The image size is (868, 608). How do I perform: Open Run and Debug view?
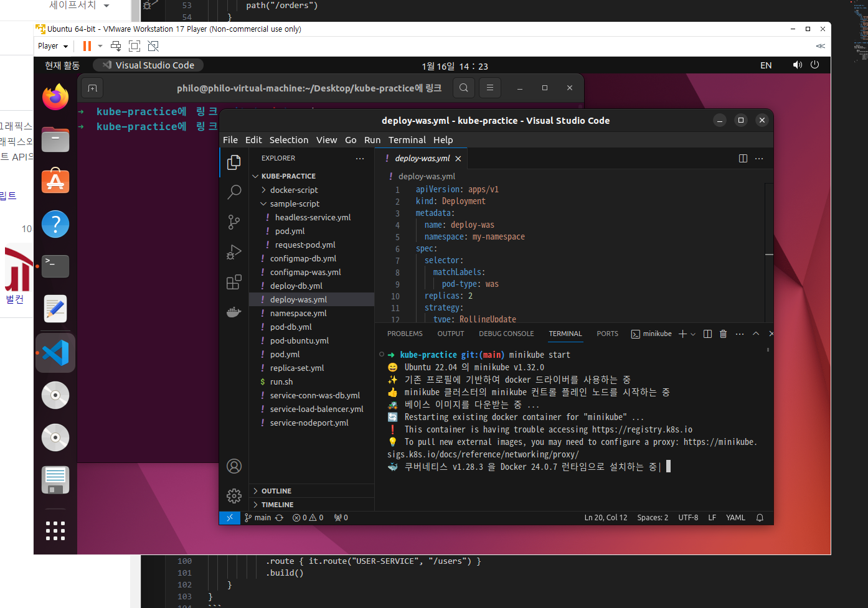pyautogui.click(x=234, y=252)
